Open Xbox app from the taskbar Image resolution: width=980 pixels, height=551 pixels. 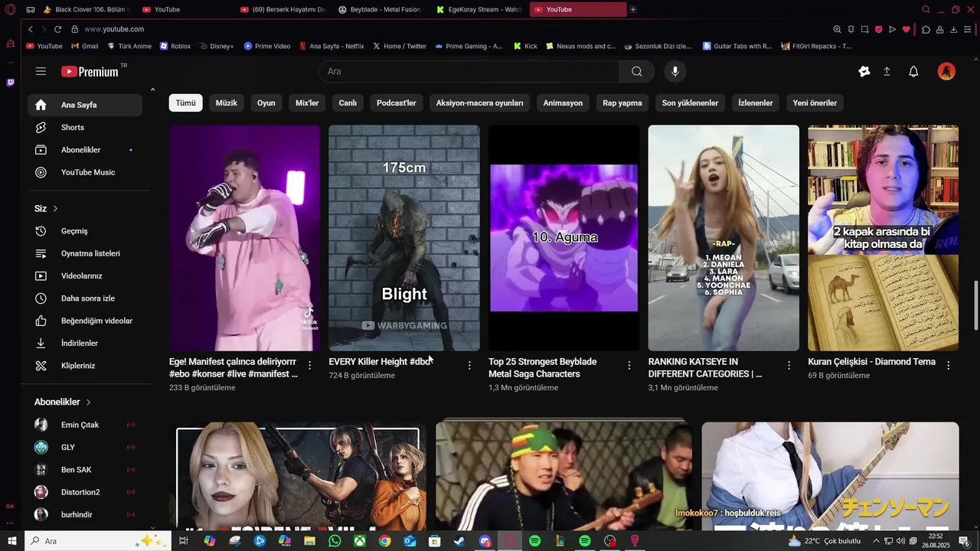pos(359,541)
